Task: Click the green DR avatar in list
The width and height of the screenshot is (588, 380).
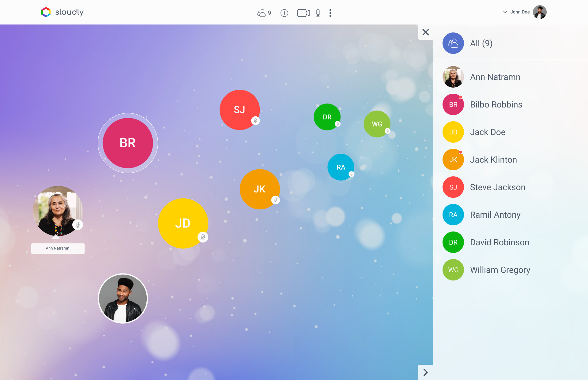Action: click(x=453, y=242)
